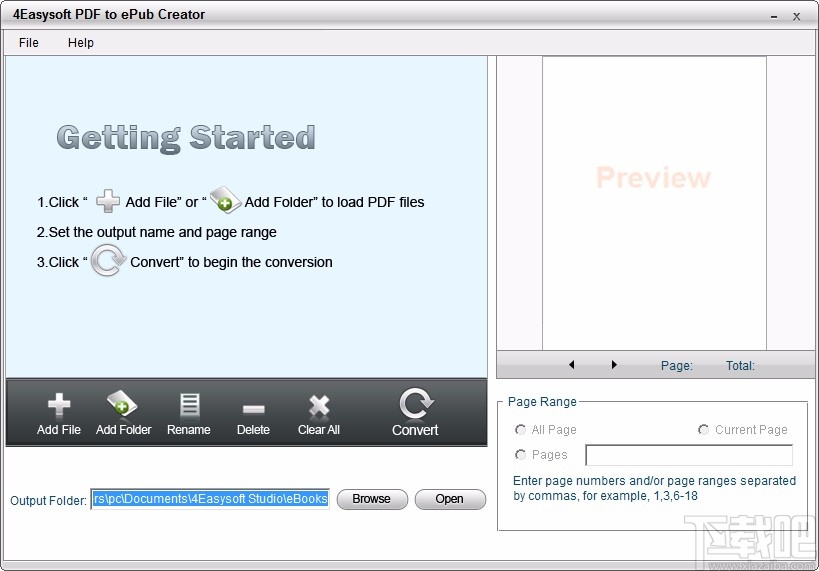The image size is (819, 571).
Task: Go to previous preview page arrow
Action: (x=571, y=365)
